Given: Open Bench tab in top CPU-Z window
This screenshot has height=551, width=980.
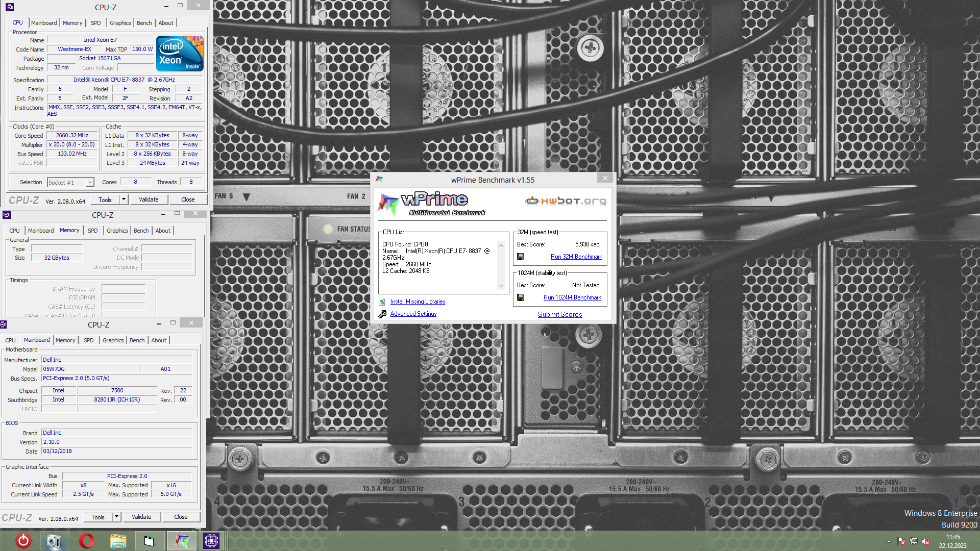Looking at the screenshot, I should [144, 23].
